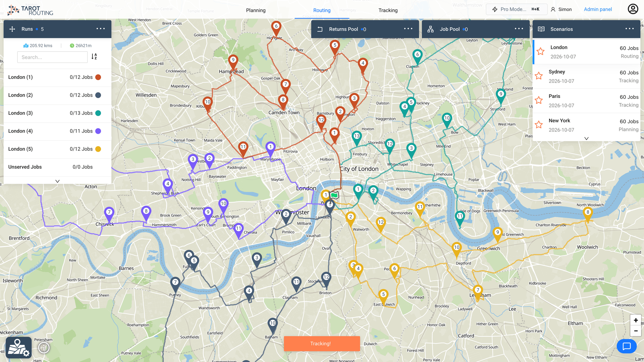The width and height of the screenshot is (644, 362).
Task: Expand the London (1) run row
Action: tap(57, 77)
